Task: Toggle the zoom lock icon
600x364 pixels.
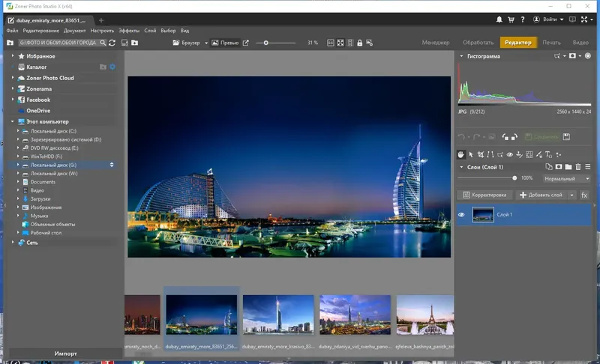Action: [359, 43]
